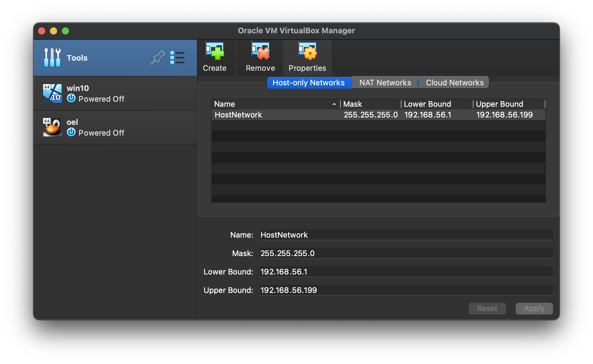Image resolution: width=593 pixels, height=364 pixels.
Task: Select the oel machine name
Action: tap(72, 122)
